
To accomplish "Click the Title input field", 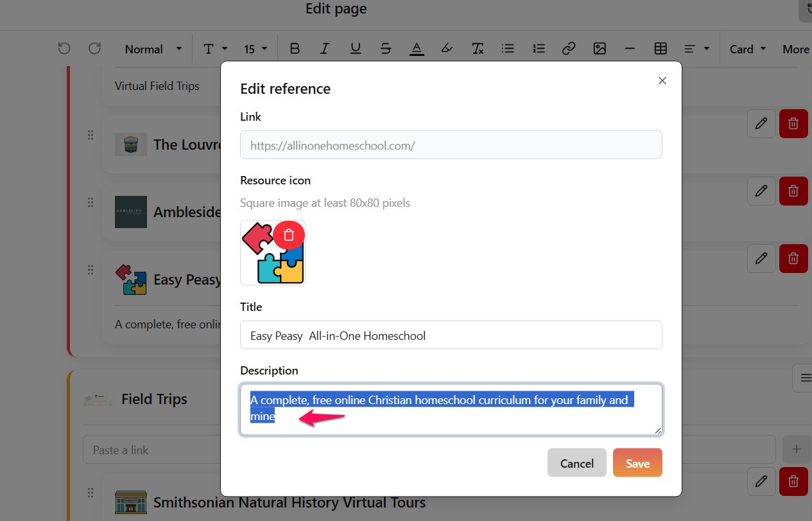I will 451,335.
